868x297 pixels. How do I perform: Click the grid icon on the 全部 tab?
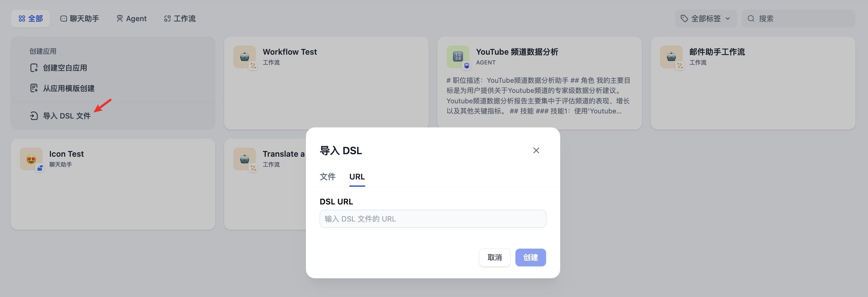click(21, 19)
